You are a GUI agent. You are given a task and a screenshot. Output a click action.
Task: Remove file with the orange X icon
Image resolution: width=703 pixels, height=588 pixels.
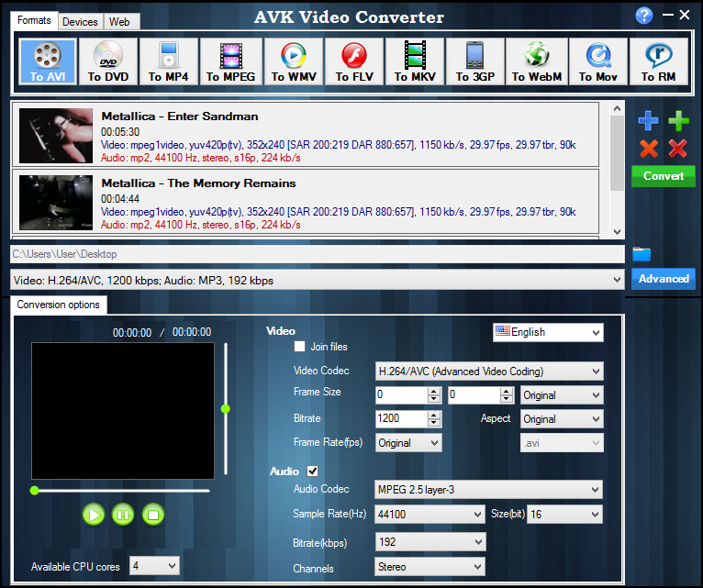pyautogui.click(x=649, y=149)
